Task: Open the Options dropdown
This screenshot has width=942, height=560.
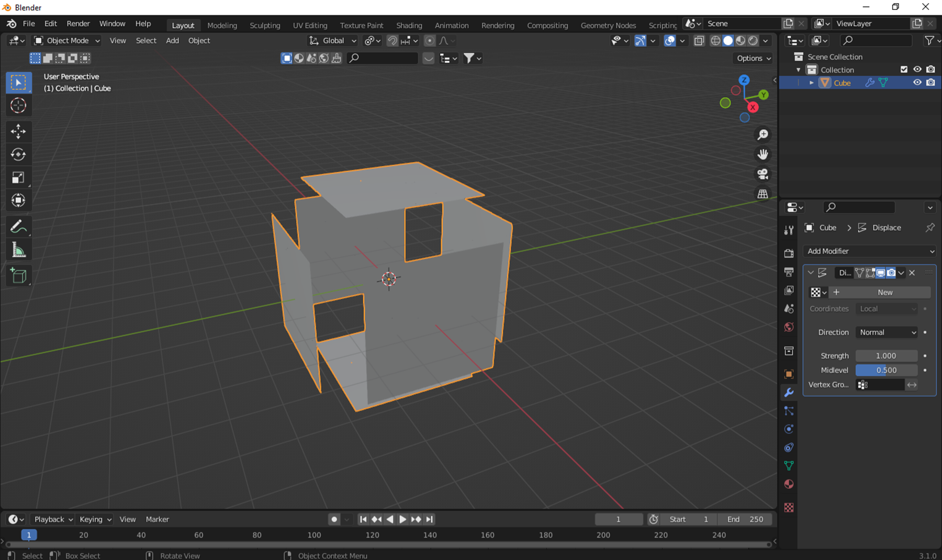Action: click(754, 58)
